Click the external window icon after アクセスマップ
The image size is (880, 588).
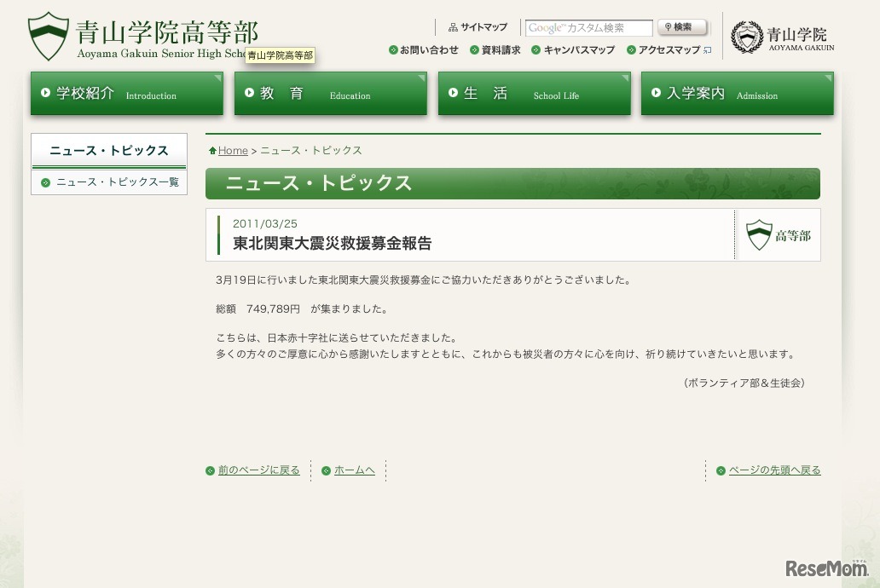pos(707,50)
